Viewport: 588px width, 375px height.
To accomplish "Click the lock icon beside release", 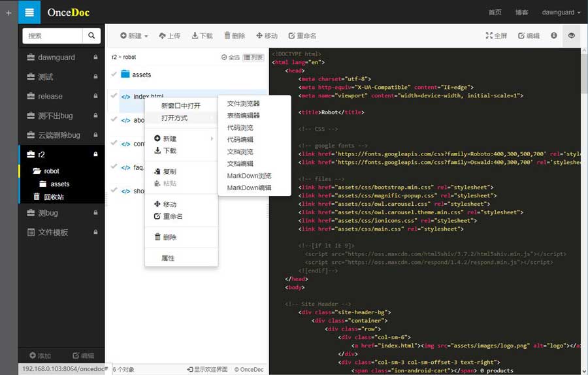I will tap(95, 96).
